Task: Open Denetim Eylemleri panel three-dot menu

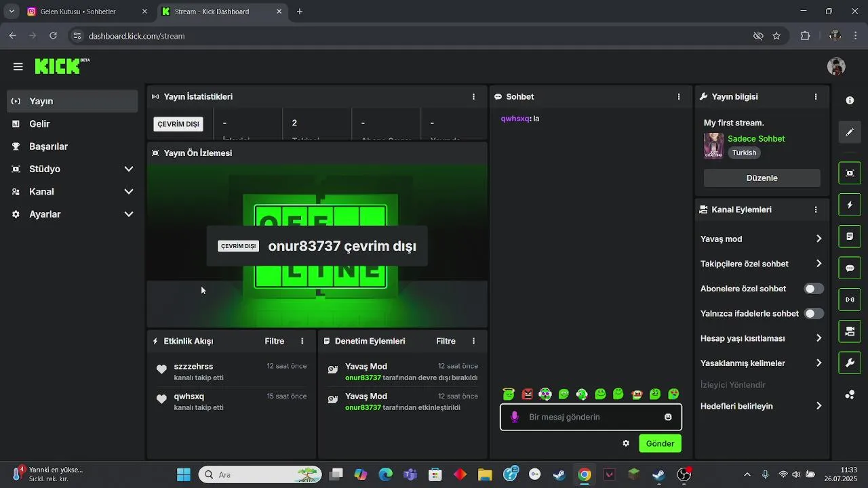Action: [473, 341]
